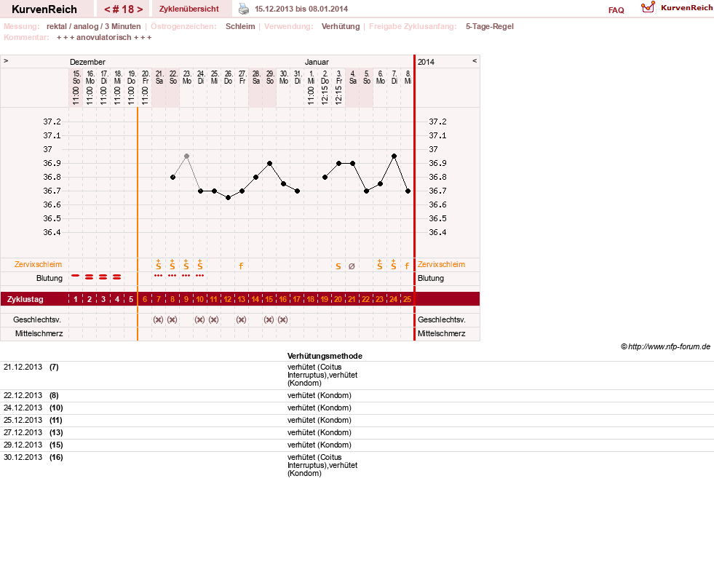
Task: Click the grey excluded temperature point
Action: 187,156
